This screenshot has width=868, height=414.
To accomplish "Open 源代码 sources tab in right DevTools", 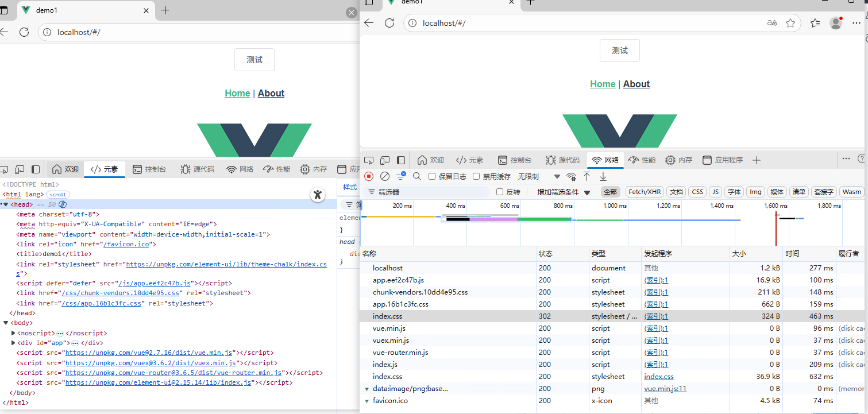I will tap(563, 160).
